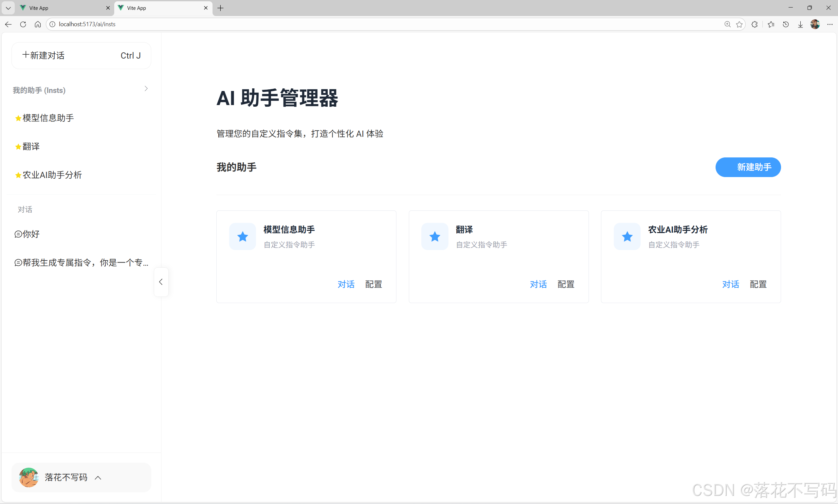Expand the 我的助手 (Insts) section chevron
This screenshot has height=504, width=838.
coord(146,89)
